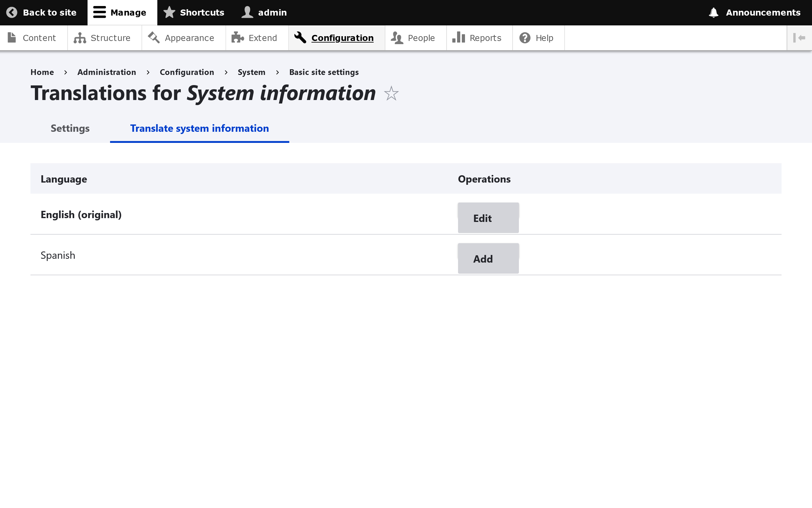812x508 pixels.
Task: Click the Manage toolbar label
Action: click(x=128, y=12)
